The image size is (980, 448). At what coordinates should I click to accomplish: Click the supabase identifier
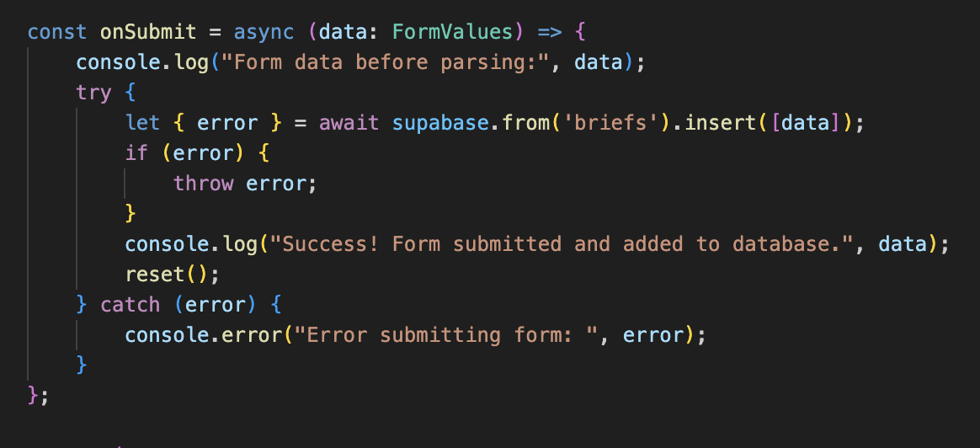coord(439,123)
